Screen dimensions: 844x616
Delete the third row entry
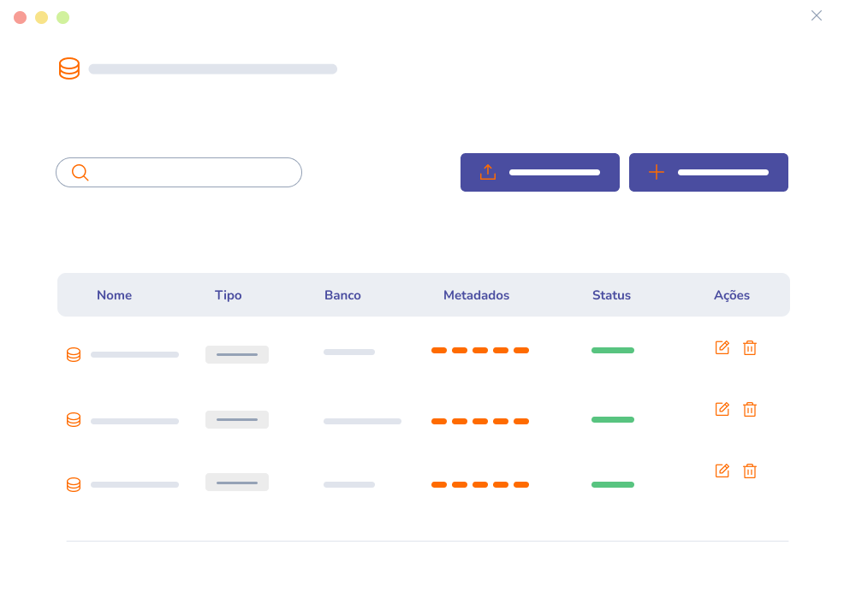[x=750, y=471]
